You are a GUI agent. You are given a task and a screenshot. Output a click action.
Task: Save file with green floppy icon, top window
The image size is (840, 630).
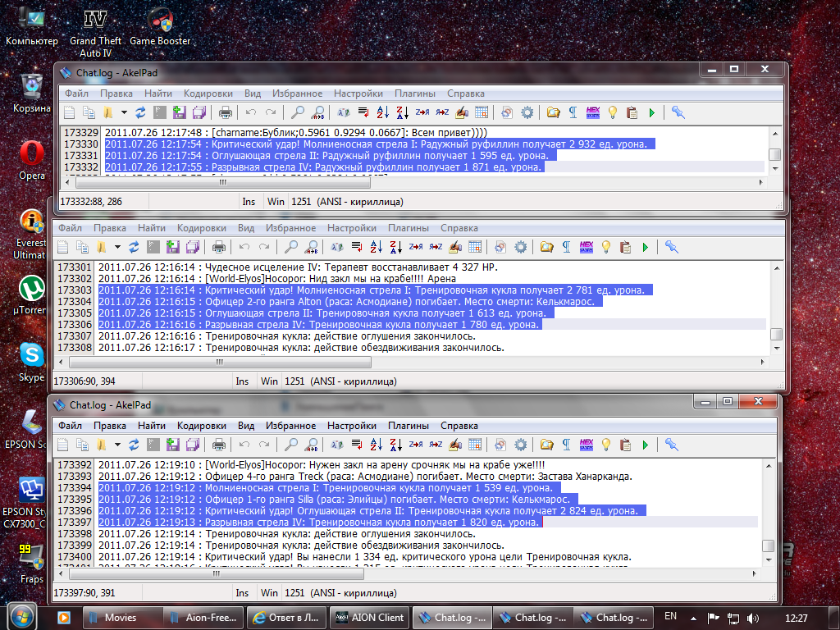tap(180, 112)
